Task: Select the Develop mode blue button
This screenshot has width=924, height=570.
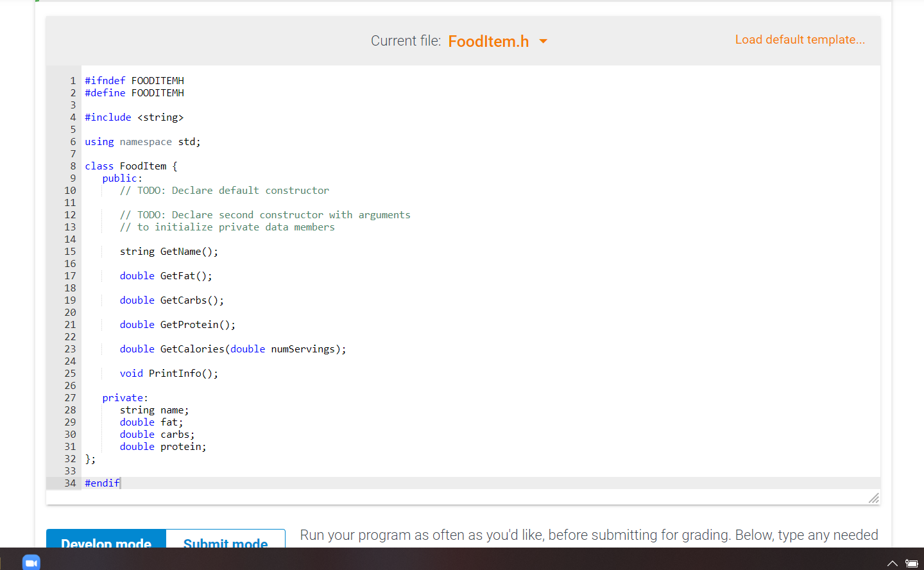Action: [105, 544]
